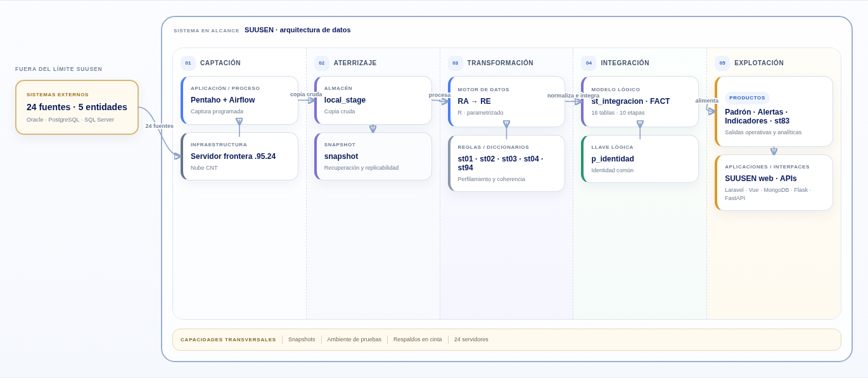
Task: Click the "Snapshots" item in the capacidades bar
Action: 302,339
